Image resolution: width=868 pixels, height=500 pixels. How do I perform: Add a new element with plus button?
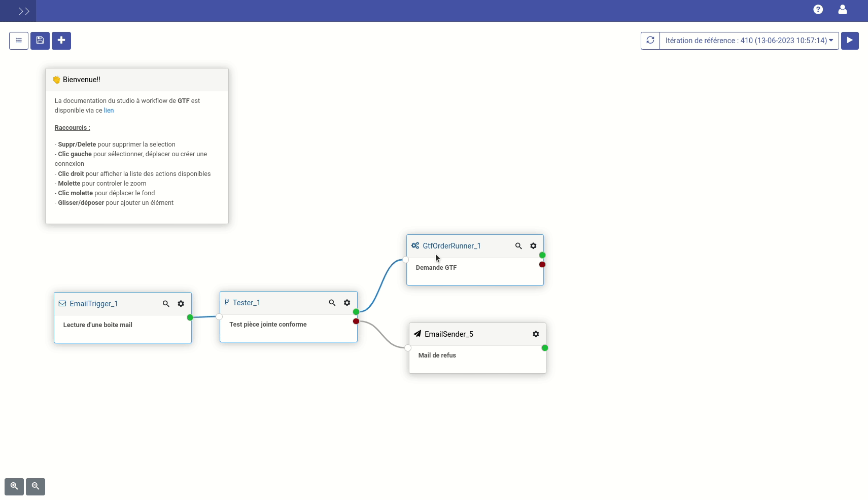click(x=61, y=41)
